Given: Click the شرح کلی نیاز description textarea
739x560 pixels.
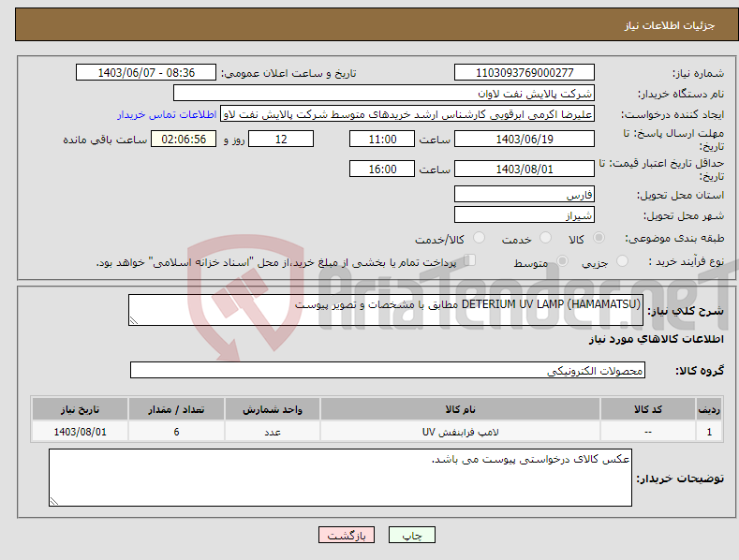Looking at the screenshot, I should point(386,310).
